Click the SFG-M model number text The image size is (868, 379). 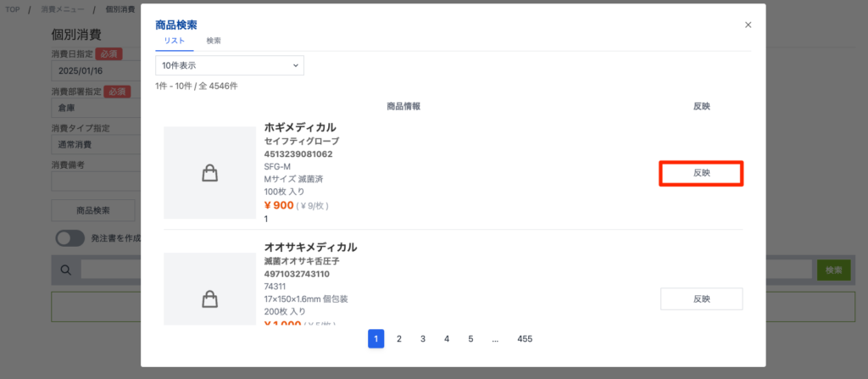pyautogui.click(x=277, y=167)
